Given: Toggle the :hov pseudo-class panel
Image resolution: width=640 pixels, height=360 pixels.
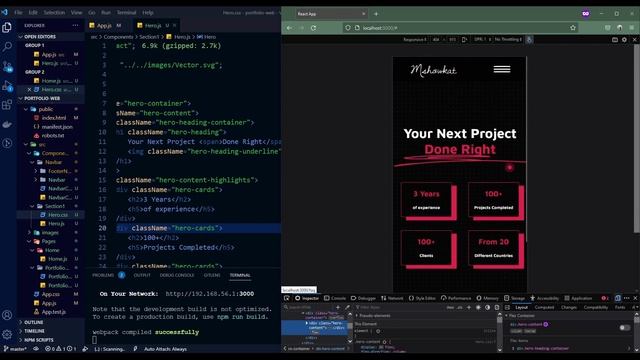Looking at the screenshot, I should click(x=450, y=307).
